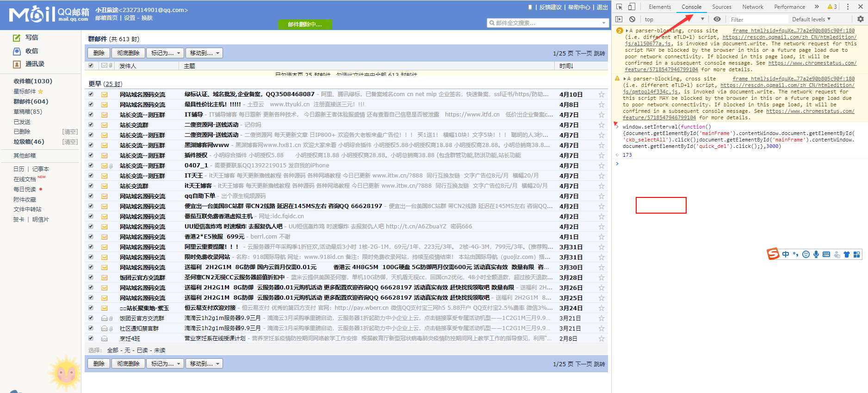This screenshot has height=393, width=868.
Task: Uncheck the 恒云易支付 email checkbox
Action: 91,307
